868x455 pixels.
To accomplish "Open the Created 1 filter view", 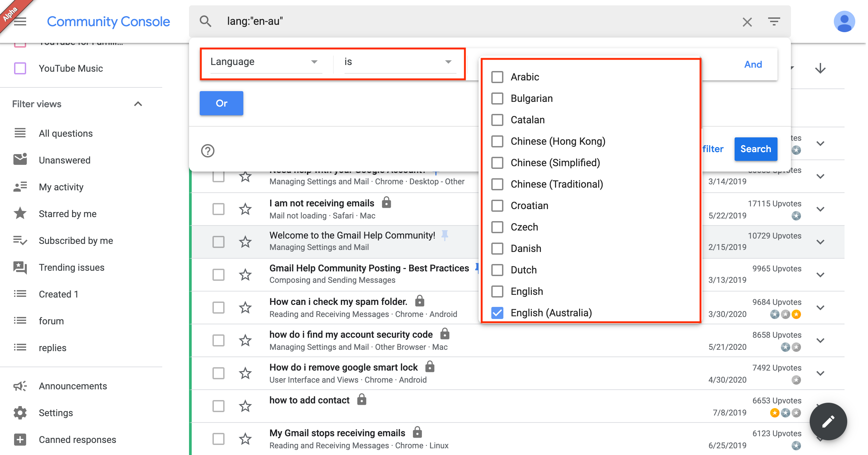I will tap(58, 294).
